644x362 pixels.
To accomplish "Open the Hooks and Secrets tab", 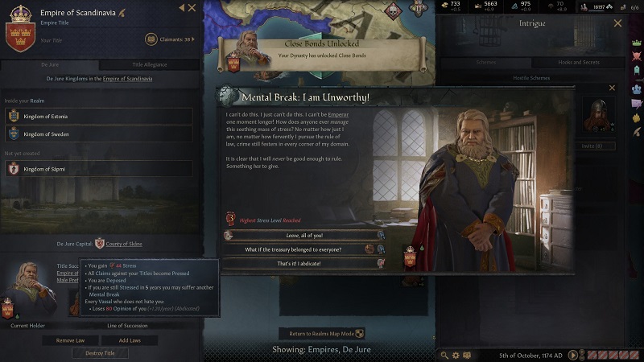I will [x=578, y=63].
